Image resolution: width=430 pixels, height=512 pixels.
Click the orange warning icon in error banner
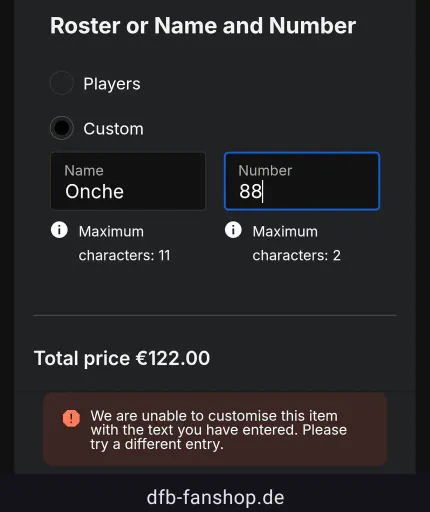tap(71, 418)
